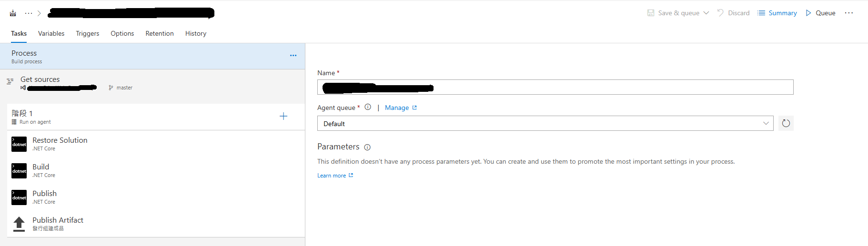Click the build definitions icon in breadcrumb
The width and height of the screenshot is (868, 246).
(x=13, y=13)
